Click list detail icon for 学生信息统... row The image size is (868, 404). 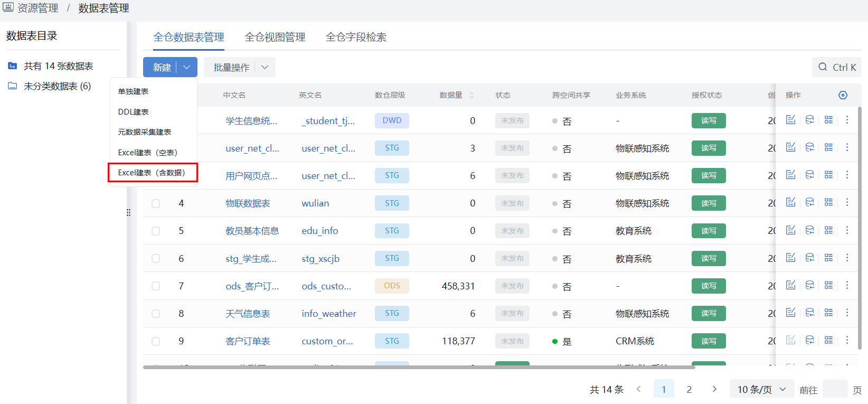(x=828, y=120)
